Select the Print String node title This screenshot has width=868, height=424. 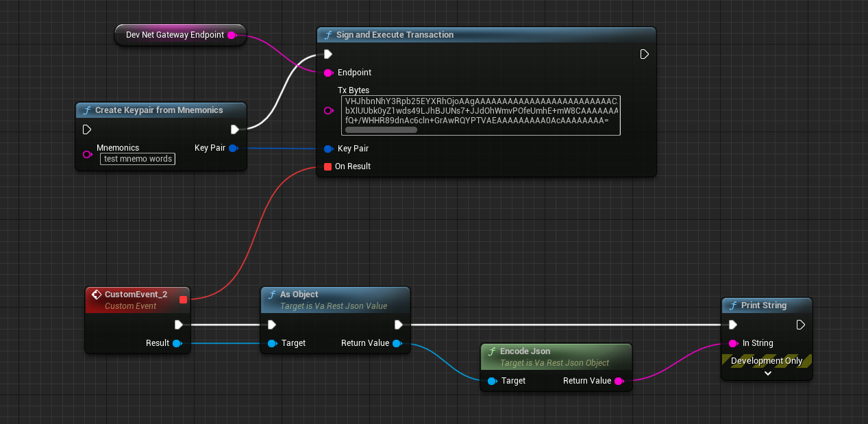click(763, 305)
